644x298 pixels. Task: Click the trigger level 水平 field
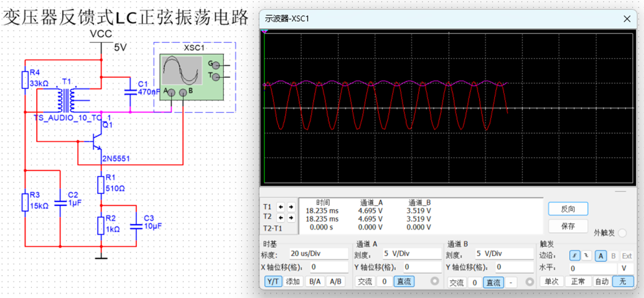[592, 268]
